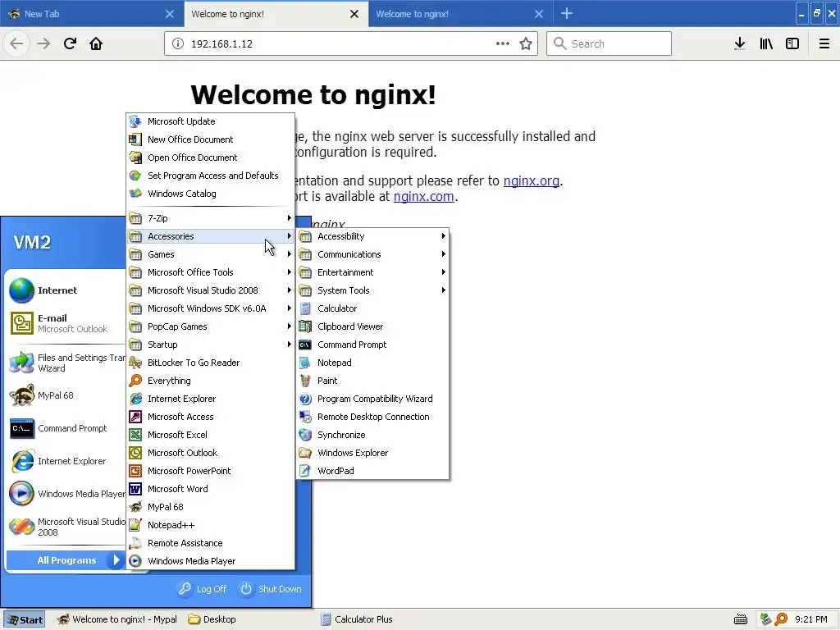The width and height of the screenshot is (840, 630).
Task: Open the downloads arrow icon
Action: (739, 43)
